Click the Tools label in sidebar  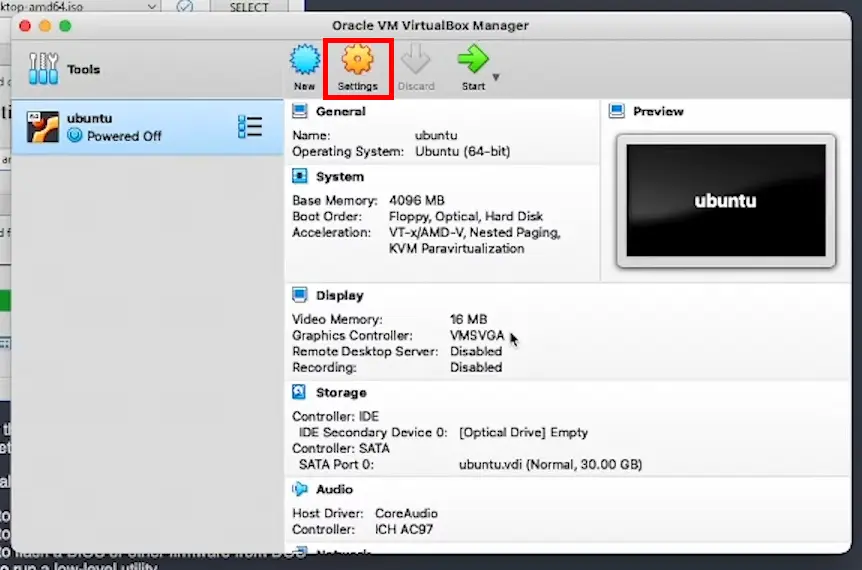click(84, 69)
